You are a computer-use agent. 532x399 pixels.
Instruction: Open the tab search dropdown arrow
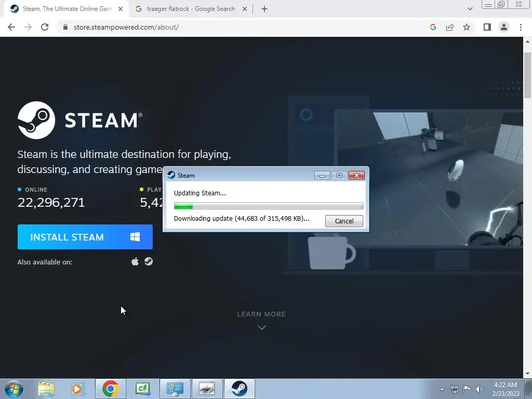[x=470, y=9]
